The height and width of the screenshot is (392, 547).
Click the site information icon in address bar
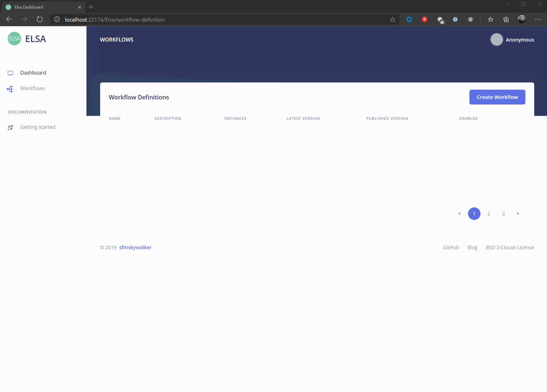pyautogui.click(x=57, y=20)
